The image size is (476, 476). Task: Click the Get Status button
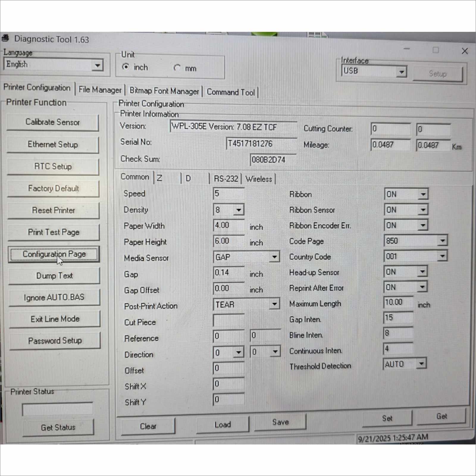(x=58, y=428)
